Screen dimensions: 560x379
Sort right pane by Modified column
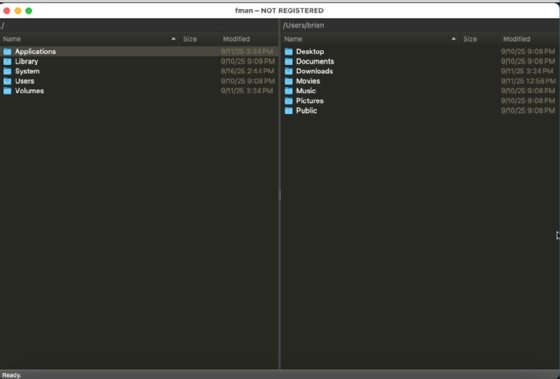pyautogui.click(x=516, y=39)
